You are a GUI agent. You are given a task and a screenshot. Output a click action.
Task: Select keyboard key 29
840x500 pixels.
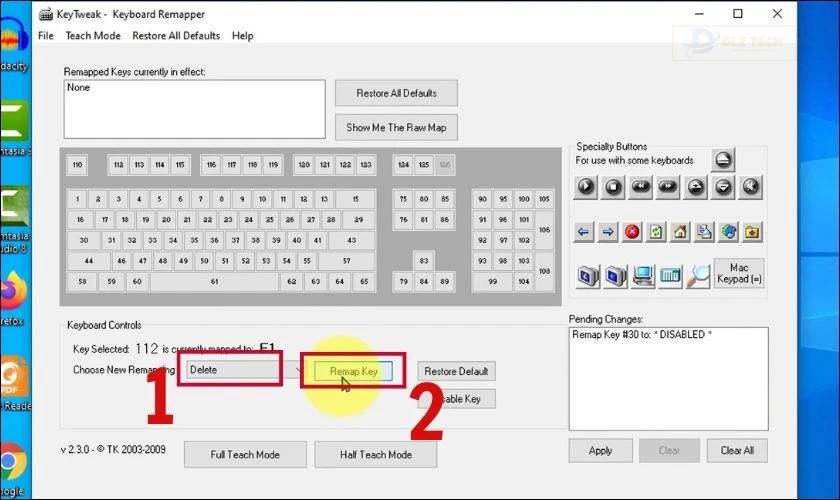pyautogui.click(x=358, y=220)
